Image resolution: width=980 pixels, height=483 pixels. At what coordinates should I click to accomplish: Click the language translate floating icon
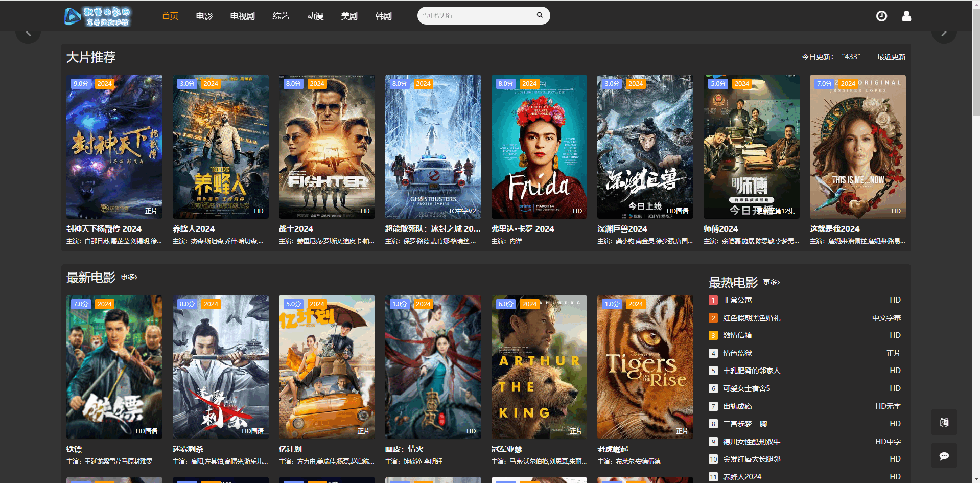pyautogui.click(x=944, y=422)
